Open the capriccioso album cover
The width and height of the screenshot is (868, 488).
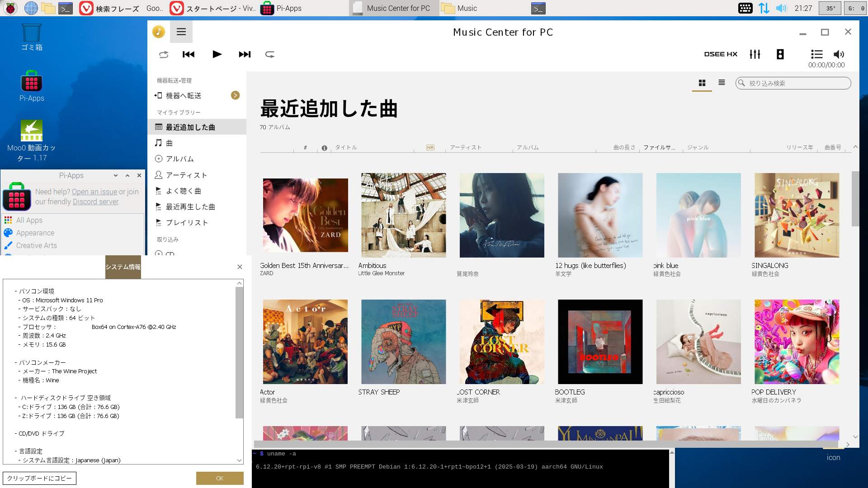(698, 342)
